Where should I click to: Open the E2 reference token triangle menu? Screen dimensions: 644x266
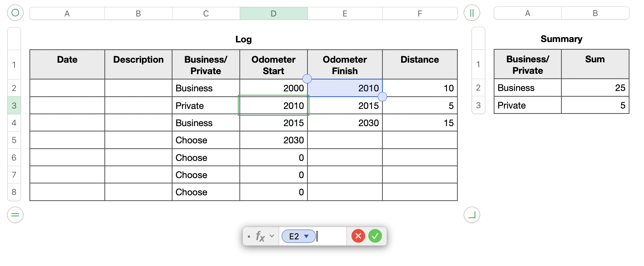[x=306, y=236]
